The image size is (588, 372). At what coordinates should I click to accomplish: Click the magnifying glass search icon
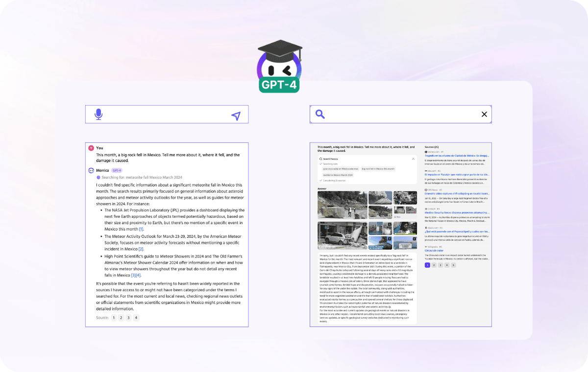coord(320,114)
